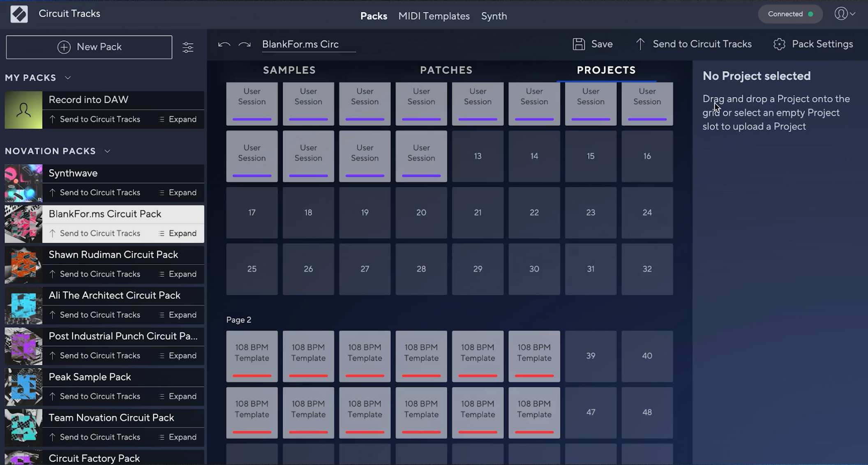Send Record into DAW to Circuit Tracks
The image size is (868, 465).
point(95,119)
